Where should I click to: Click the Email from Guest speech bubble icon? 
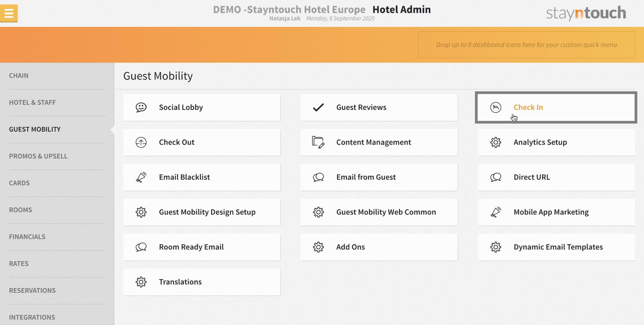pyautogui.click(x=318, y=177)
